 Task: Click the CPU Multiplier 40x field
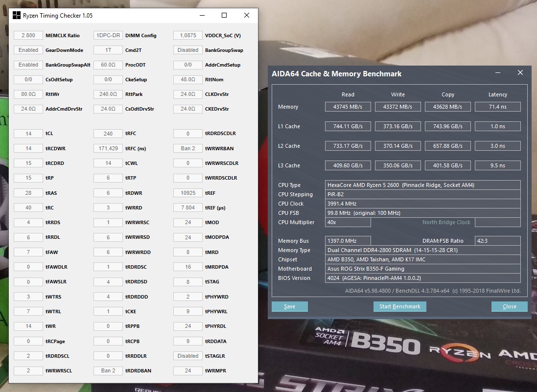point(348,222)
